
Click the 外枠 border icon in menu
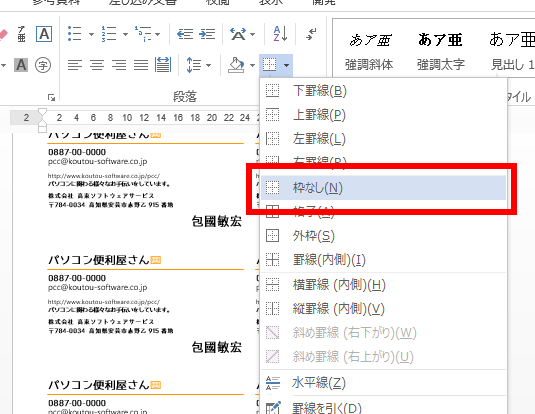point(272,235)
